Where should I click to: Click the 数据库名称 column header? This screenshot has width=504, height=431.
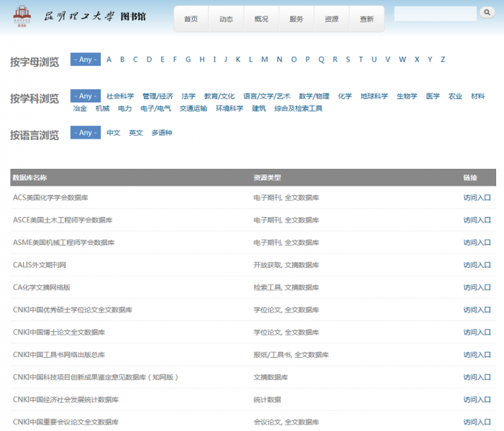coord(29,177)
